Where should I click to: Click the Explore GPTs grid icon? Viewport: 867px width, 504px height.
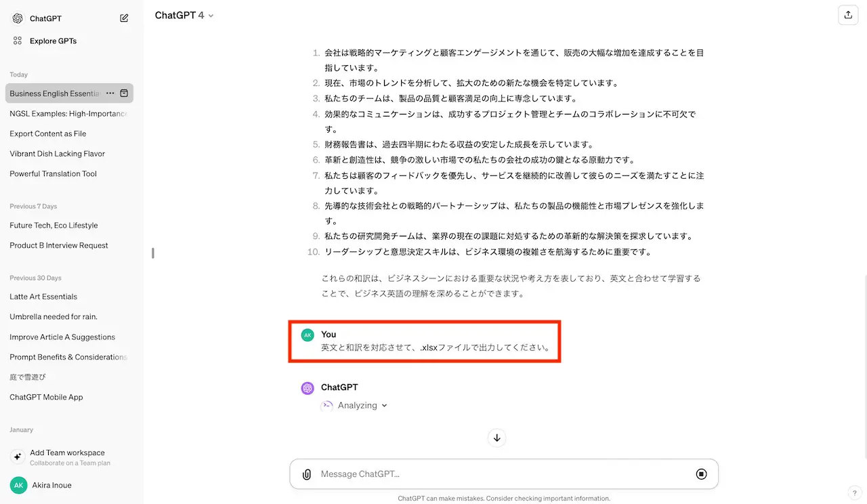point(18,41)
